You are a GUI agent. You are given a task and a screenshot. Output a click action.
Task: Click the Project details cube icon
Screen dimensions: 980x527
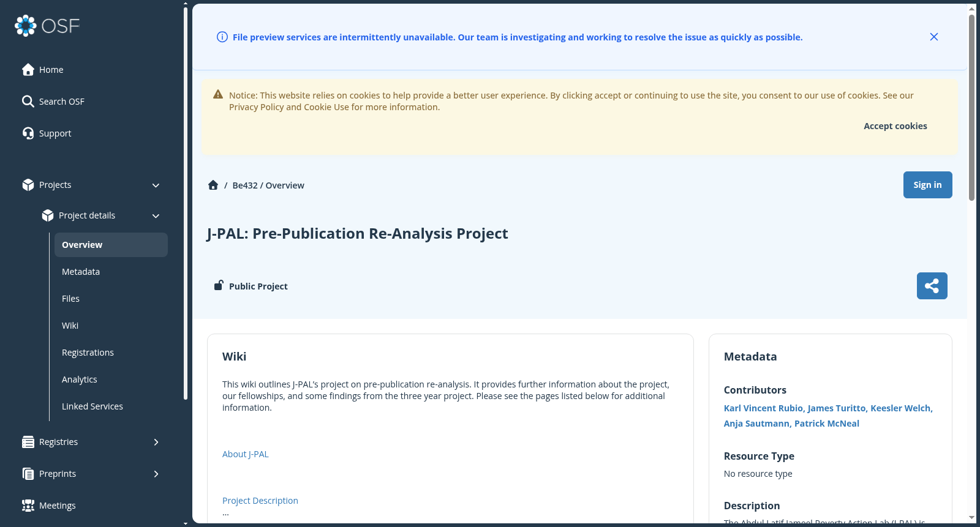pyautogui.click(x=48, y=215)
